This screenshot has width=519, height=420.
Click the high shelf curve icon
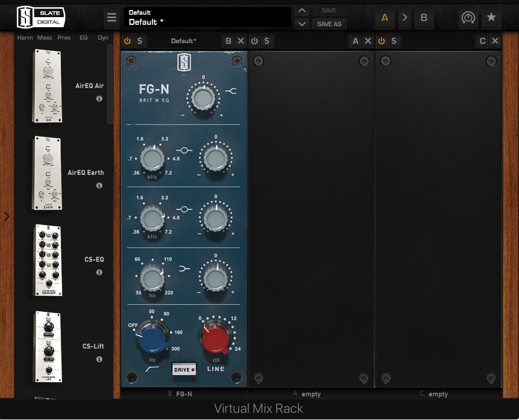coord(231,90)
